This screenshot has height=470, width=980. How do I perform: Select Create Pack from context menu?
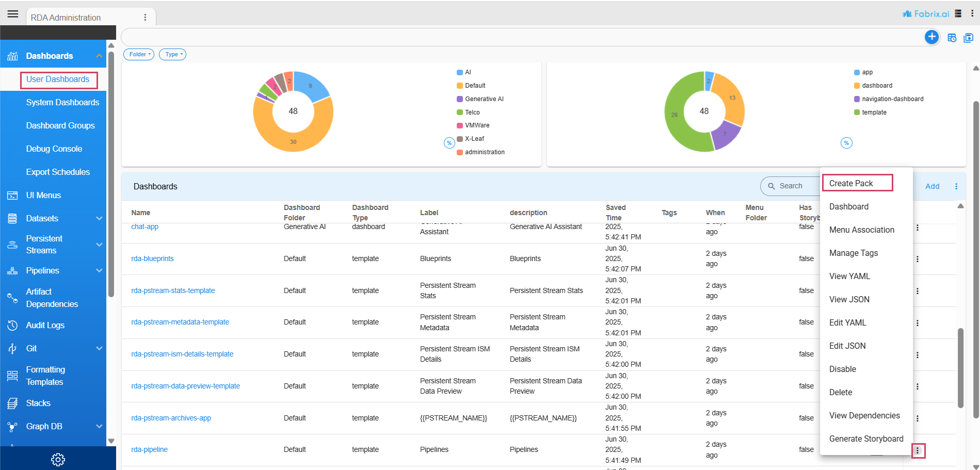click(x=851, y=183)
